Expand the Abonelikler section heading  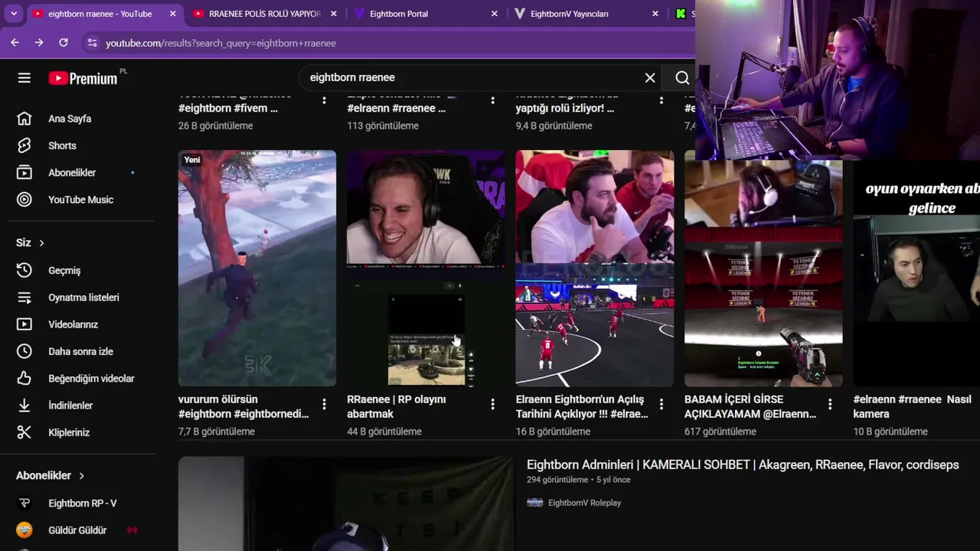(51, 475)
